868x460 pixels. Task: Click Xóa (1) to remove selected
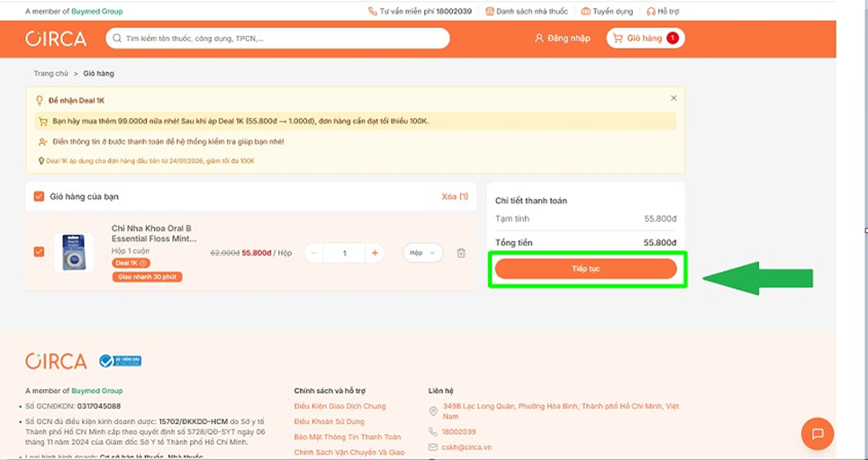click(455, 196)
